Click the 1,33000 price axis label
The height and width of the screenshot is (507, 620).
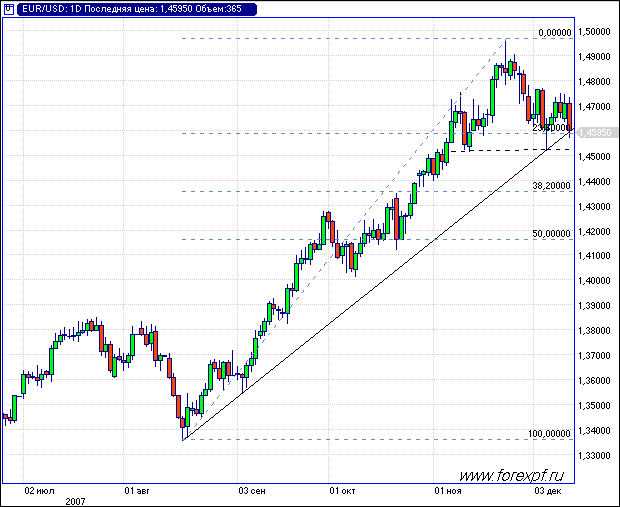click(597, 455)
